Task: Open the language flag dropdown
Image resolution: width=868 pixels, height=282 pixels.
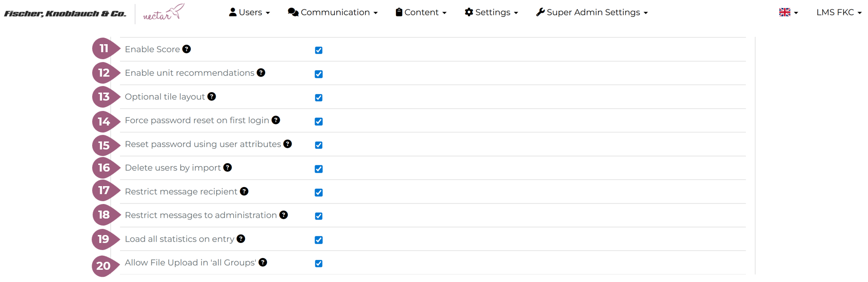Action: pyautogui.click(x=788, y=13)
